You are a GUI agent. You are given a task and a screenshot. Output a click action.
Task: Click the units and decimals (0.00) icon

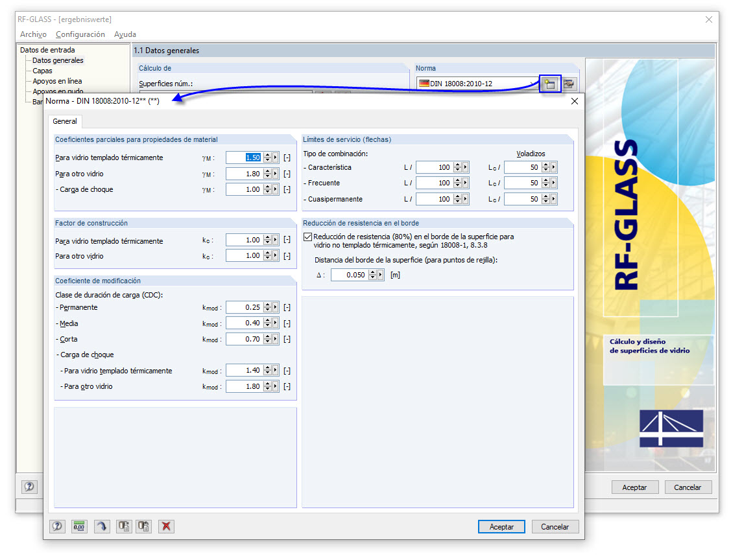pyautogui.click(x=79, y=526)
